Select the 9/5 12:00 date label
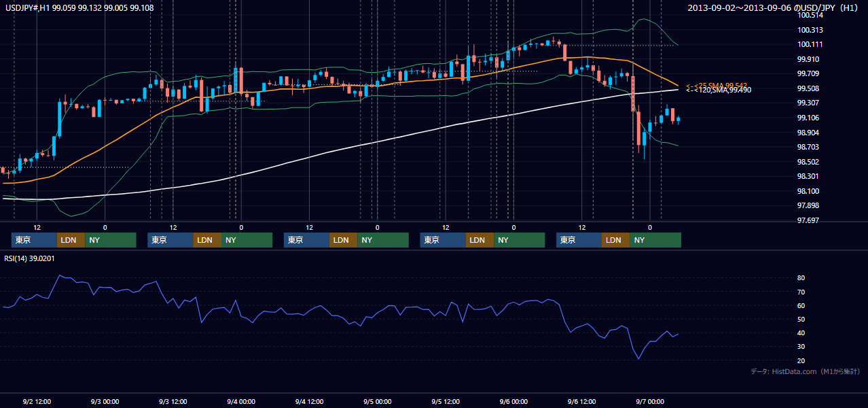Viewport: 868px width, 408px height. tap(446, 401)
